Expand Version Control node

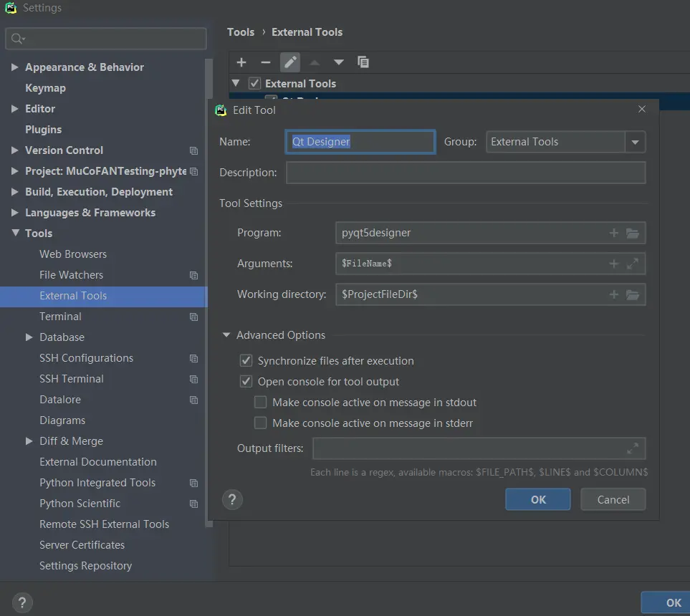[x=14, y=150]
